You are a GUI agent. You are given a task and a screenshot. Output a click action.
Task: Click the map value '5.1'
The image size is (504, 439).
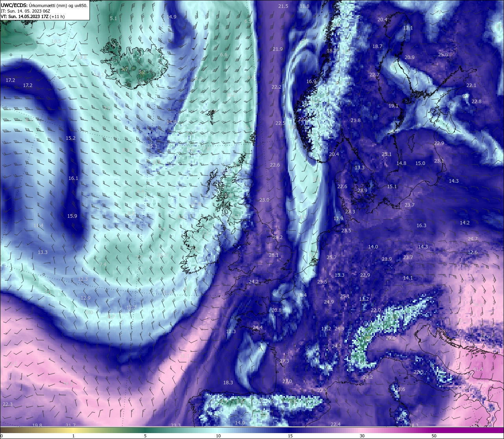tap(113, 19)
